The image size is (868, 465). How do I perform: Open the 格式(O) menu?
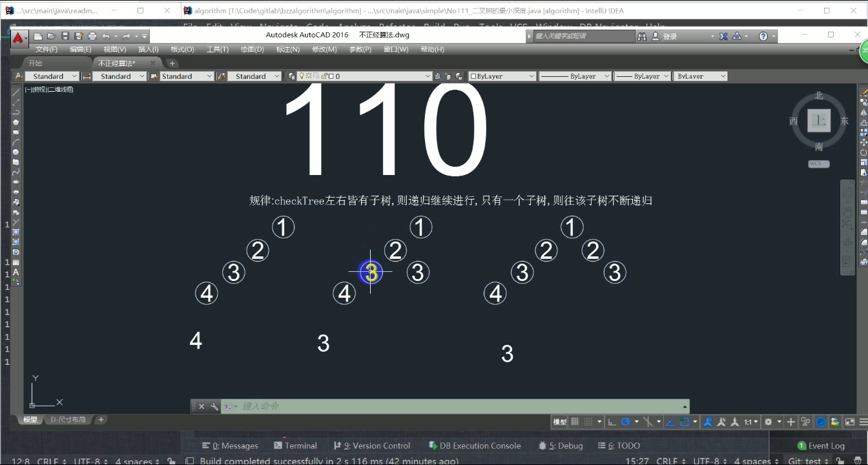(182, 50)
